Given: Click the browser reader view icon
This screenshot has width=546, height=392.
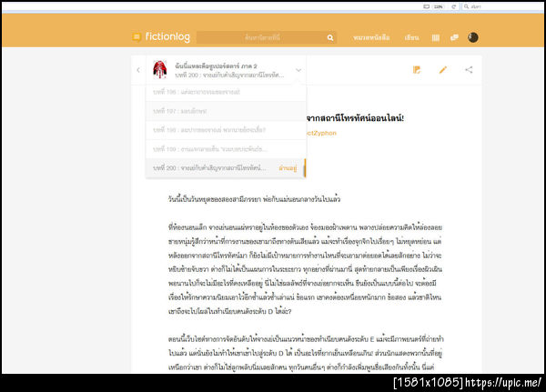Looking at the screenshot, I should pos(426,6).
